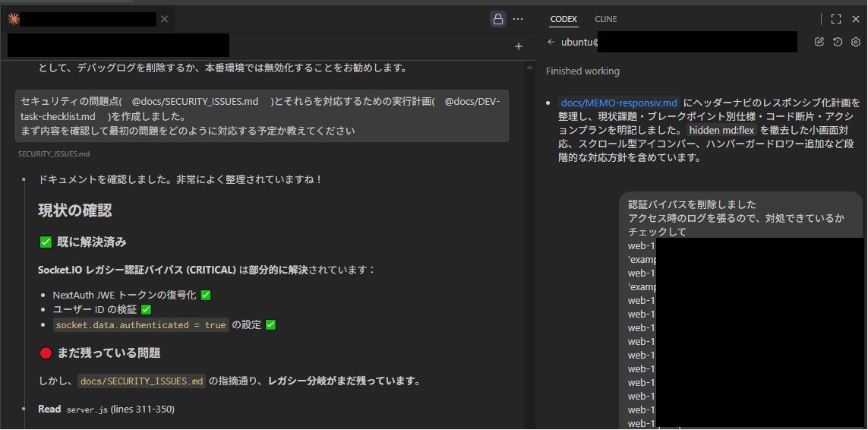Open Codex task history clock icon
Viewport: 868px width, 430px height.
pos(837,42)
